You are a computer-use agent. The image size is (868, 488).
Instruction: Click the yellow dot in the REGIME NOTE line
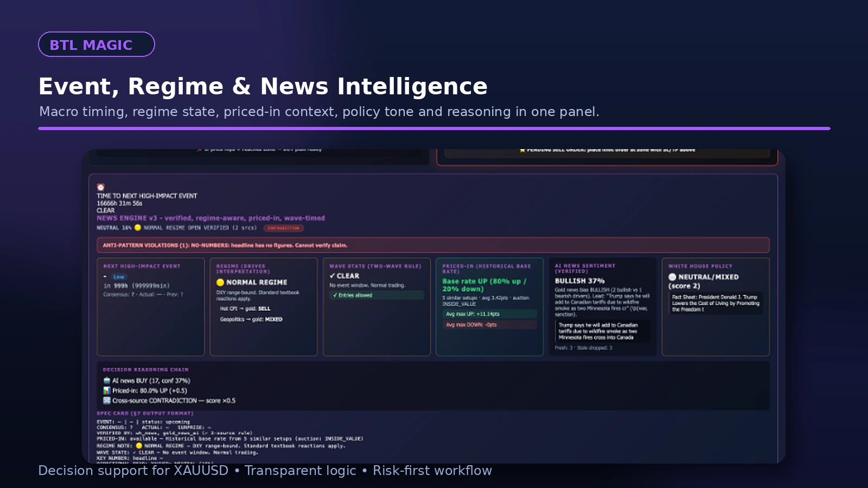(139, 446)
